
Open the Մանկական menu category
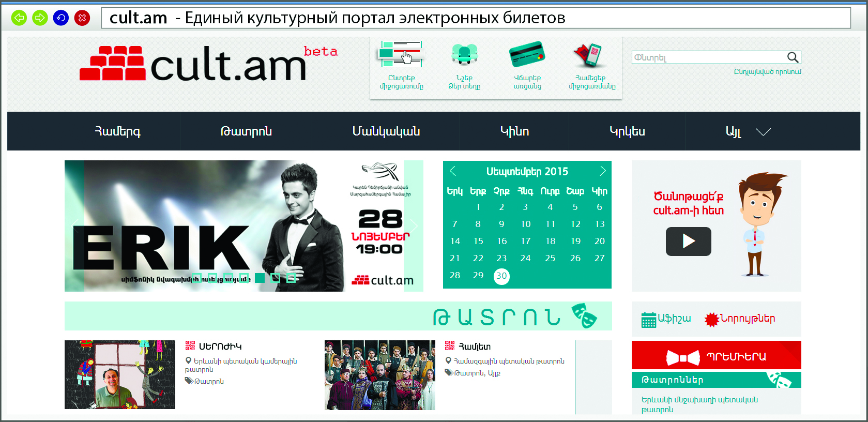386,131
